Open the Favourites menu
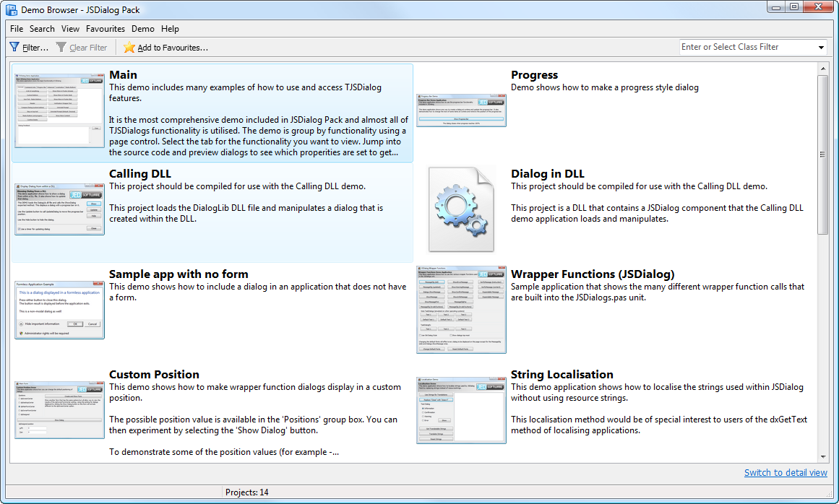 point(106,29)
